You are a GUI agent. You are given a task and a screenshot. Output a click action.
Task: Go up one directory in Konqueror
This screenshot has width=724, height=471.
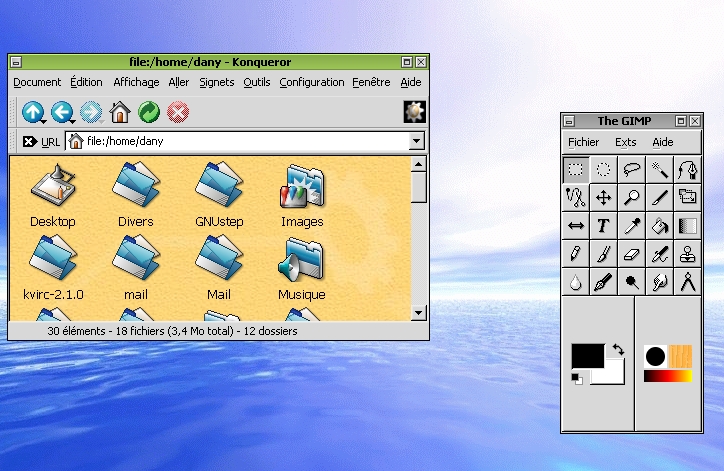click(33, 112)
